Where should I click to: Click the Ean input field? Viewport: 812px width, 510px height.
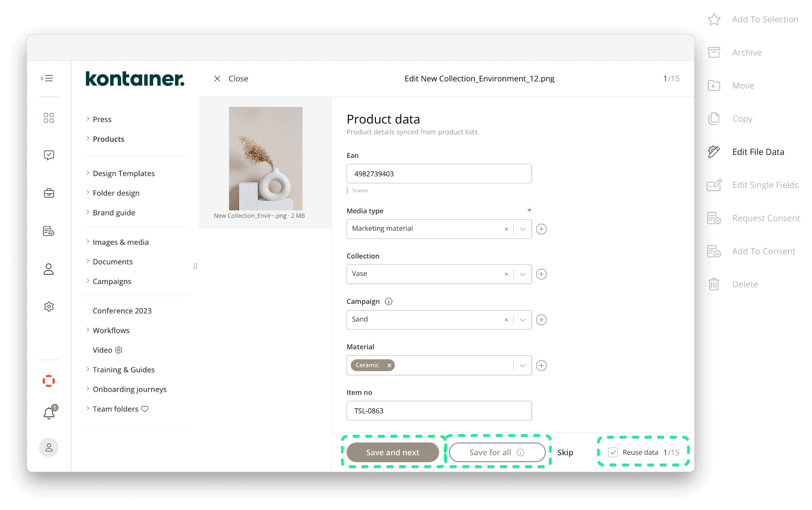(439, 173)
